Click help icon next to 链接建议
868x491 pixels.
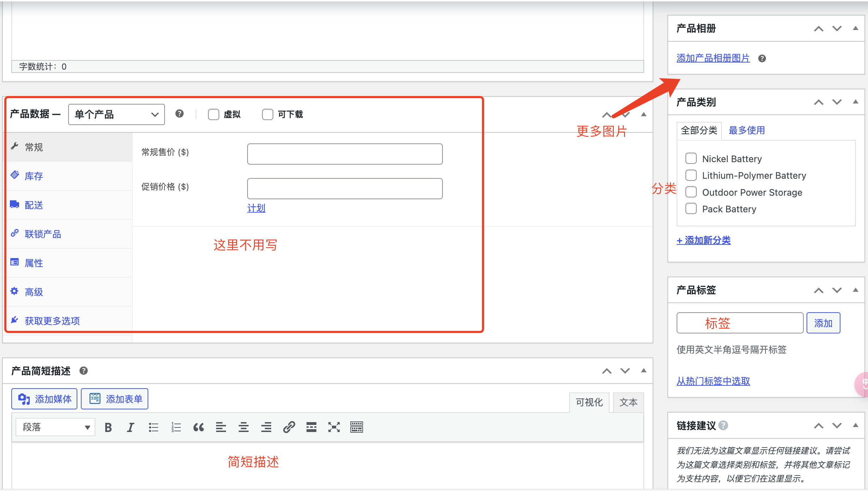pyautogui.click(x=723, y=425)
